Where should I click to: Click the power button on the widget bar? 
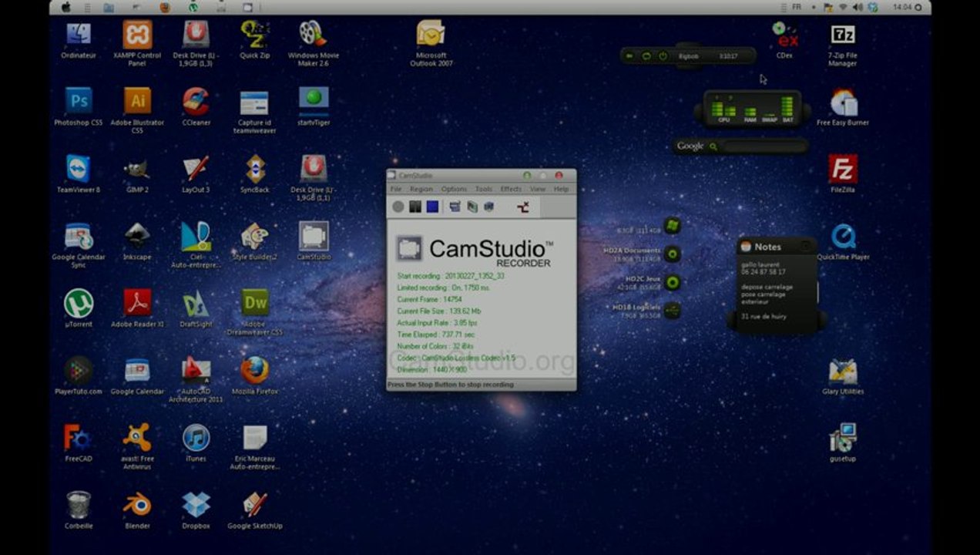pos(663,56)
